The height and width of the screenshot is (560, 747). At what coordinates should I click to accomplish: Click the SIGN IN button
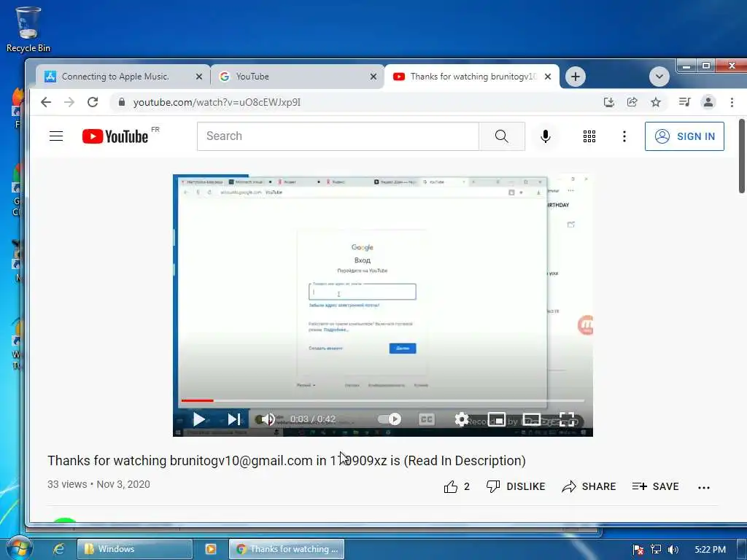(684, 136)
